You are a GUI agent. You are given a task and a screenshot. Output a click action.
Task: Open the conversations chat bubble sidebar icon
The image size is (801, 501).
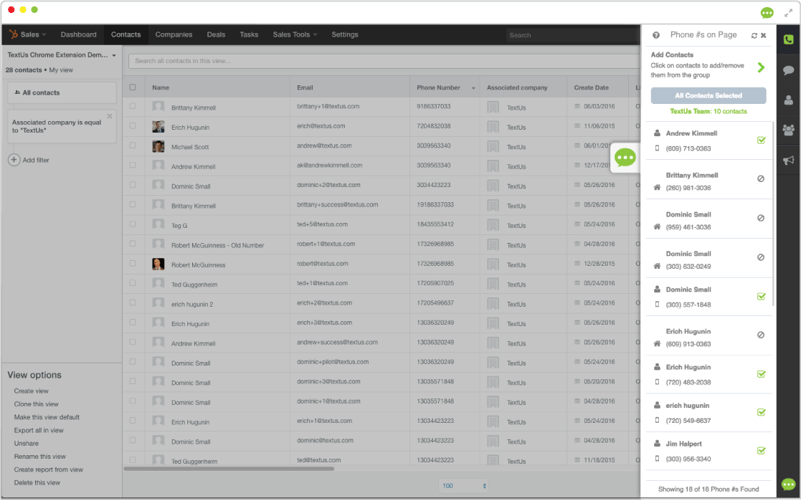[x=788, y=70]
